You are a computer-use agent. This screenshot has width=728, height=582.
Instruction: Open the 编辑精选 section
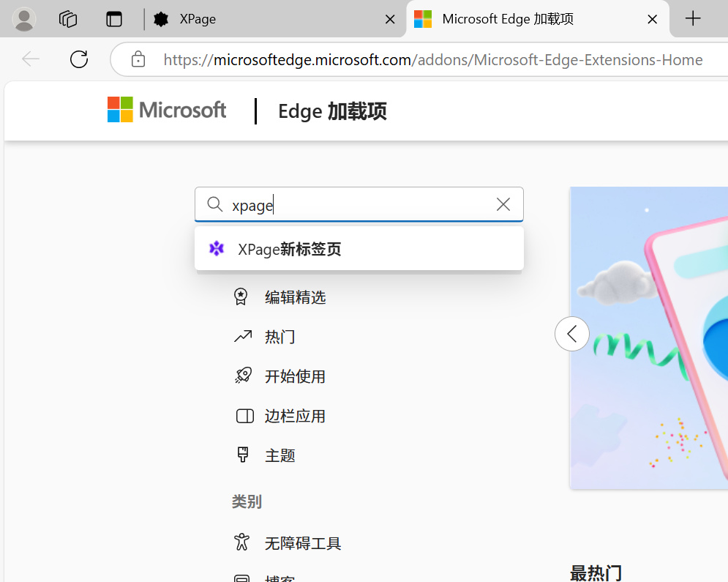295,297
